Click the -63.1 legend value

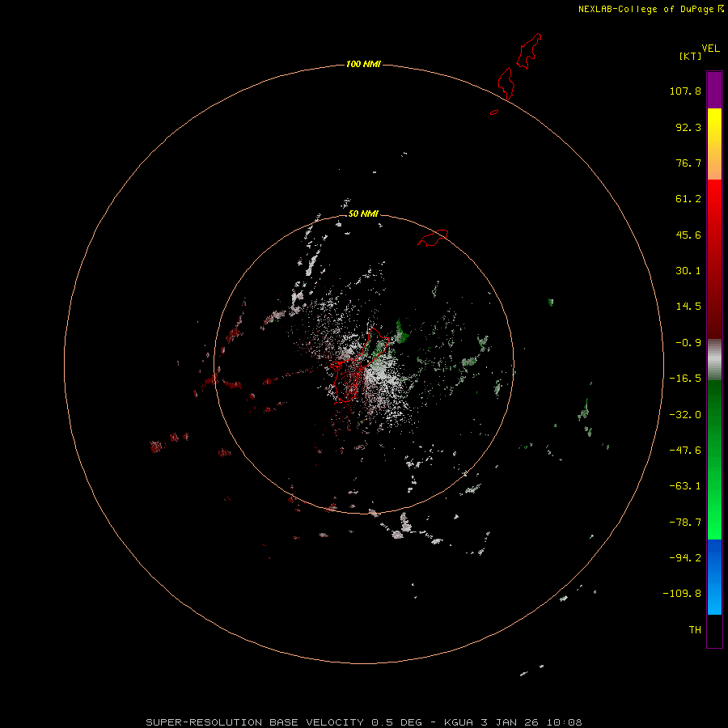[685, 486]
